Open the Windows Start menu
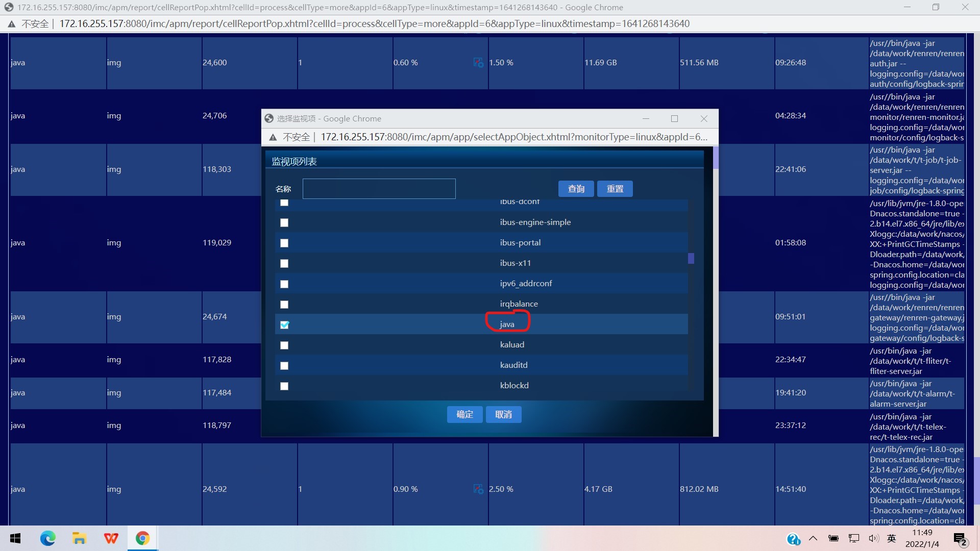The image size is (980, 551). tap(15, 538)
